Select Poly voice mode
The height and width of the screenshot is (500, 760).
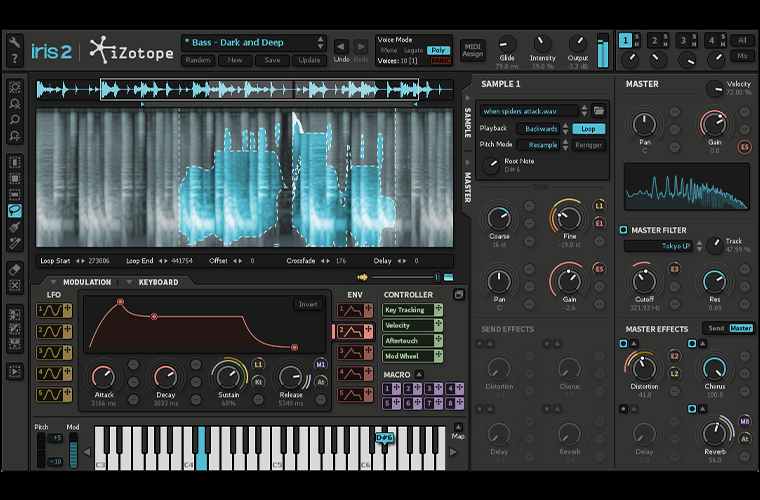tap(438, 50)
